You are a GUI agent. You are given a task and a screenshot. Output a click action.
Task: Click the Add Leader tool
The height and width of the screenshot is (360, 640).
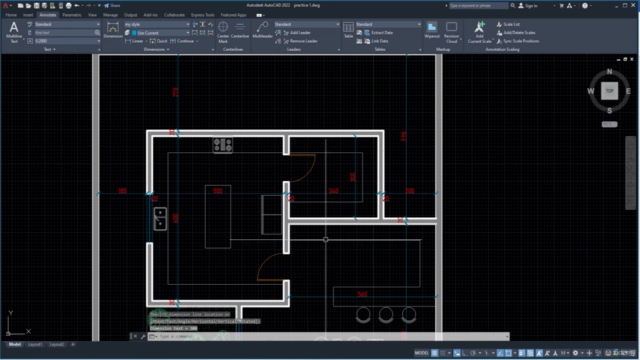coord(297,33)
